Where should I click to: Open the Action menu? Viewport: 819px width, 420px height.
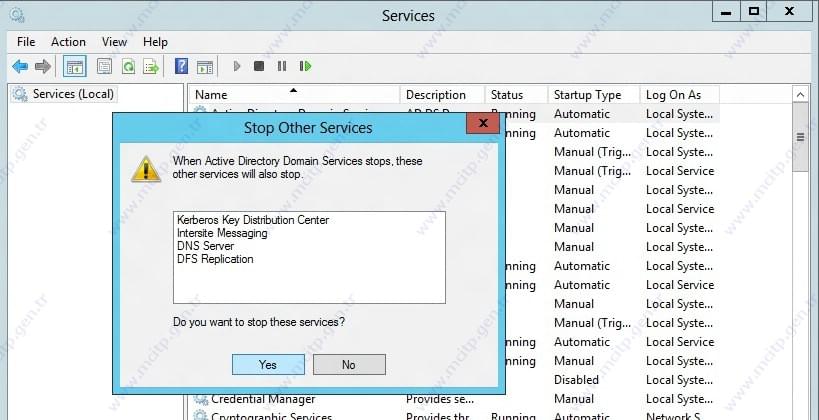point(68,42)
